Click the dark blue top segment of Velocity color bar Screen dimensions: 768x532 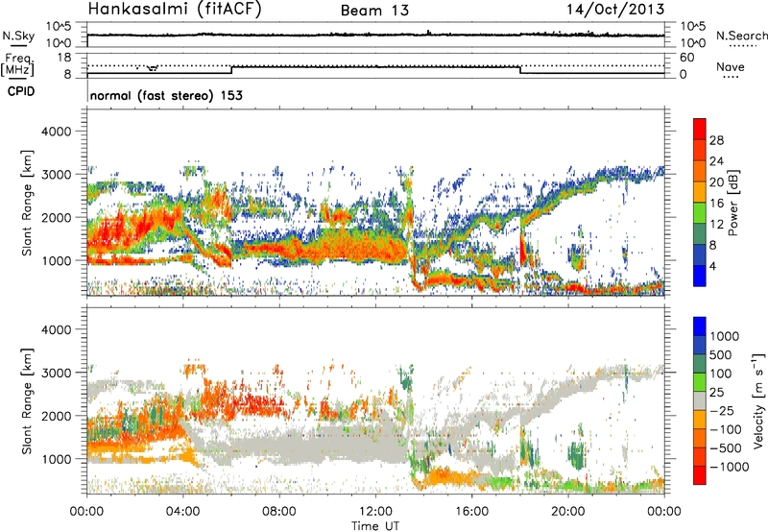(x=700, y=326)
